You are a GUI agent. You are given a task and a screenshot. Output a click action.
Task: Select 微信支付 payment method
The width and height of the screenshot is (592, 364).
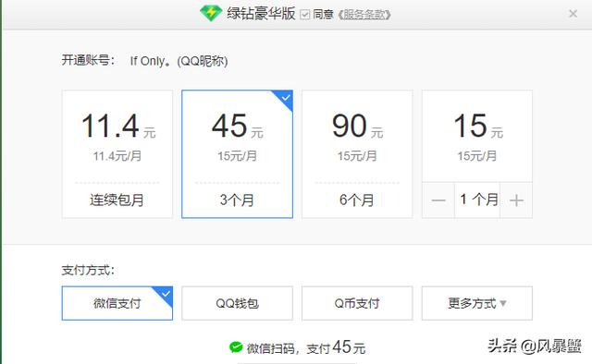click(x=117, y=303)
